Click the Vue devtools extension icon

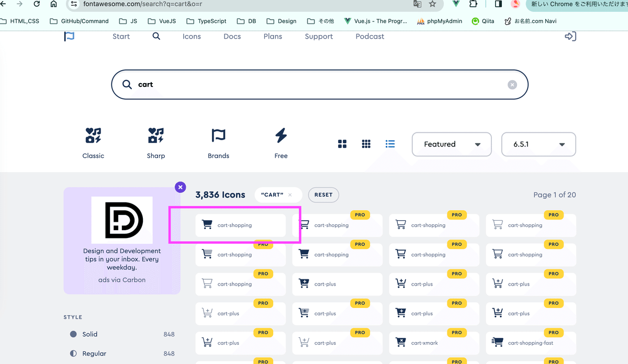(x=456, y=4)
